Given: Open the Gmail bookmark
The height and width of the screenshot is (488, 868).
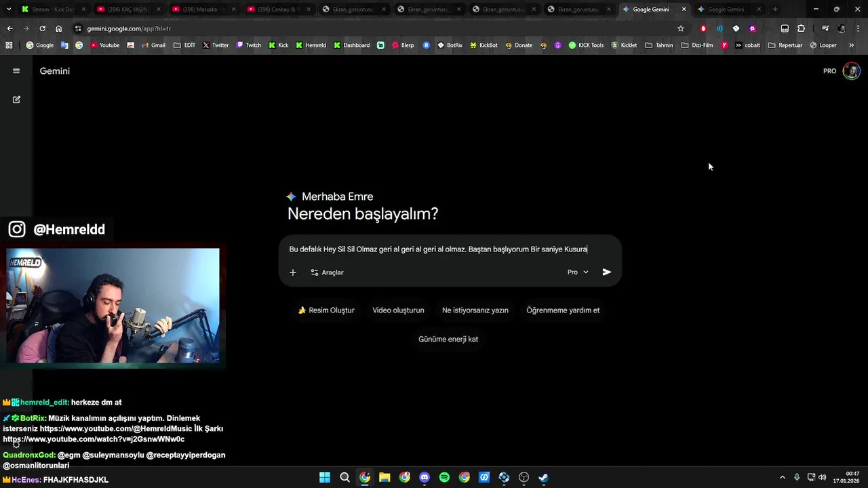Looking at the screenshot, I should [153, 45].
